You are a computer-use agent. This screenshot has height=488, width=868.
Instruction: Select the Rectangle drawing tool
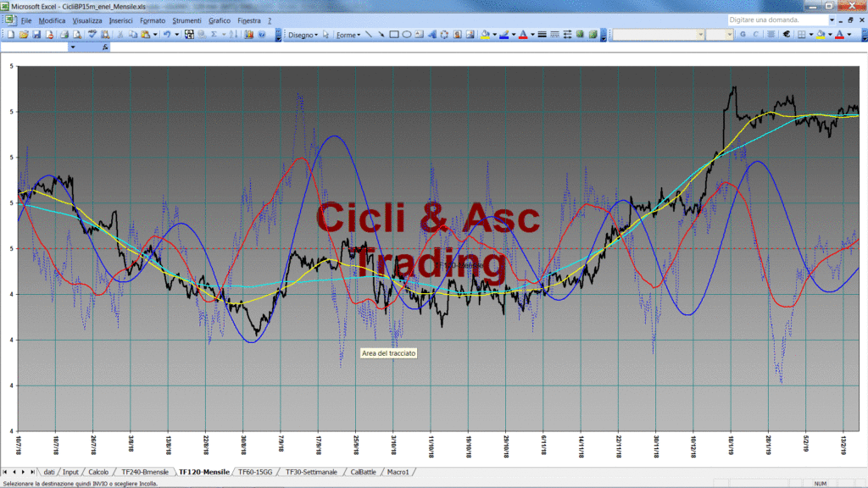pyautogui.click(x=394, y=34)
